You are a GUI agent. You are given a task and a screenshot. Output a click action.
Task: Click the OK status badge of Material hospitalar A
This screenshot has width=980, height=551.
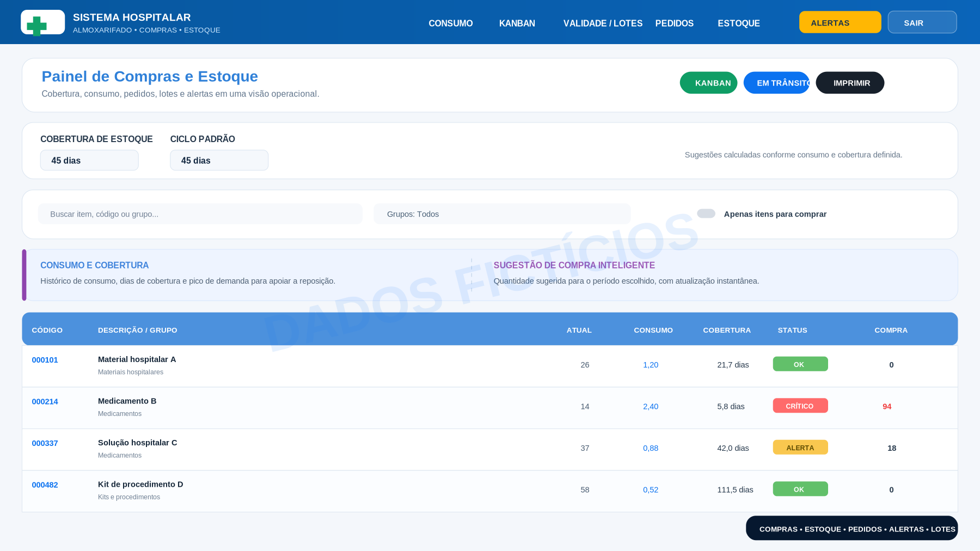click(x=800, y=364)
